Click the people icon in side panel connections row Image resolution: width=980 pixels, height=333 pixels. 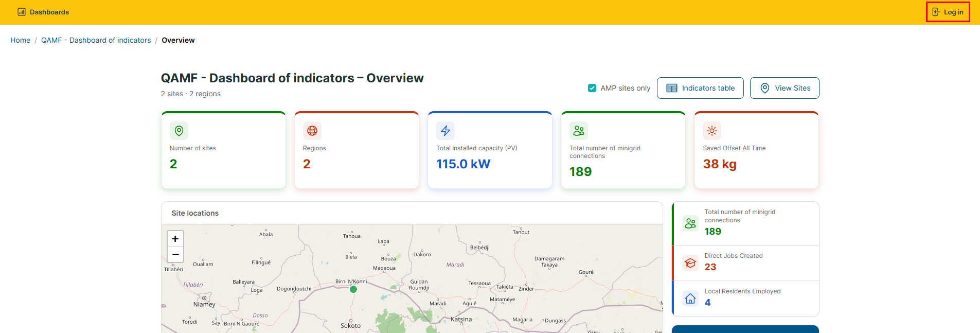pyautogui.click(x=690, y=223)
